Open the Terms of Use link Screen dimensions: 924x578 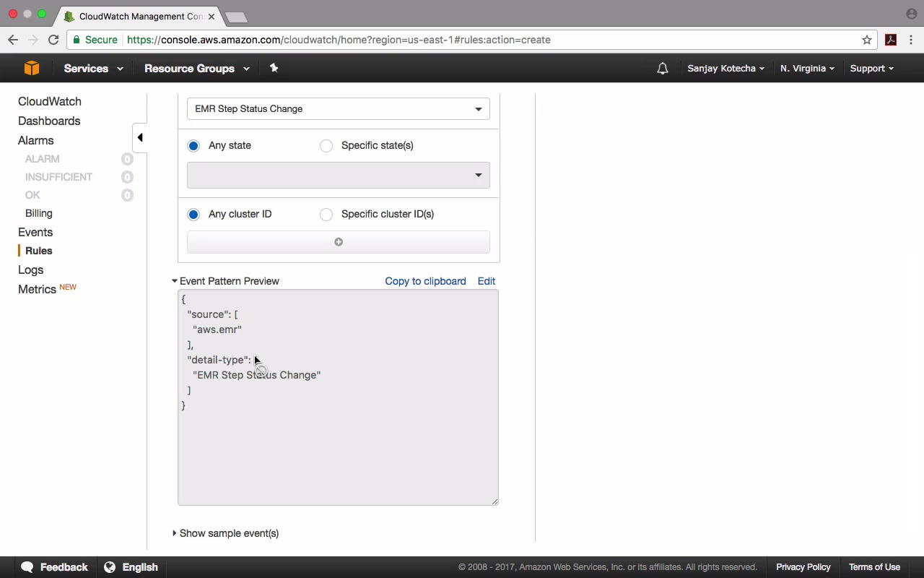coord(874,567)
